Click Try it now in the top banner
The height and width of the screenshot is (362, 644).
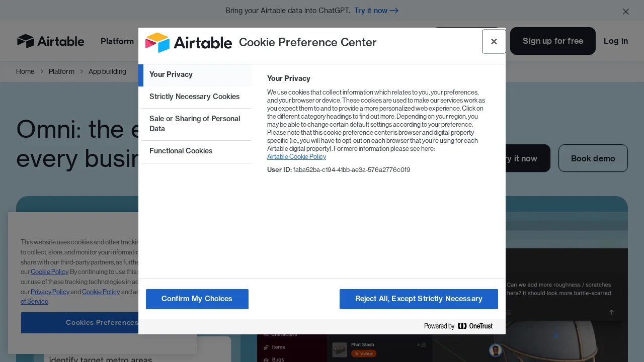pyautogui.click(x=376, y=11)
